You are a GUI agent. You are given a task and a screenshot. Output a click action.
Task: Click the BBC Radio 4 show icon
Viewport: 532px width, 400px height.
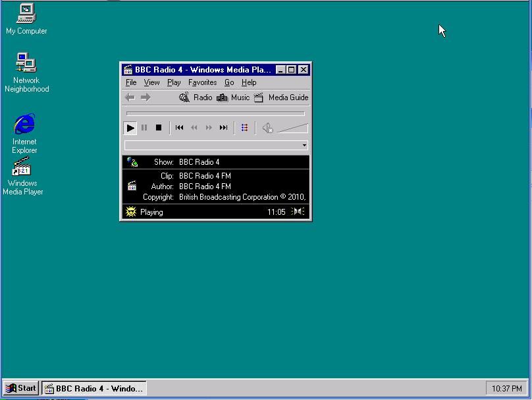coord(131,160)
